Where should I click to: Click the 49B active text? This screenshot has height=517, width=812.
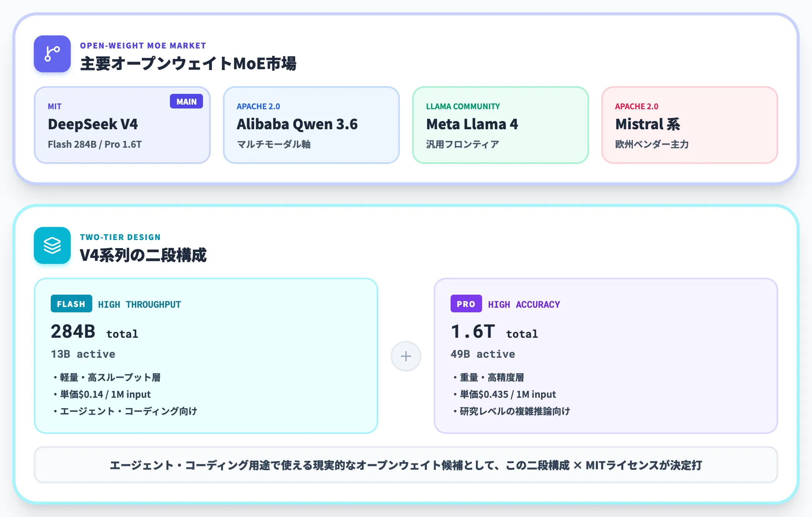coord(483,354)
